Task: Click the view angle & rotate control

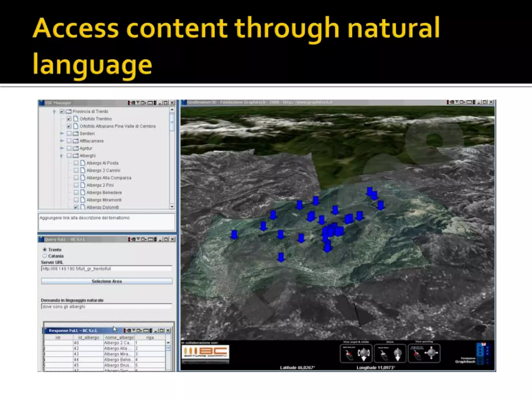Action: pos(356,353)
